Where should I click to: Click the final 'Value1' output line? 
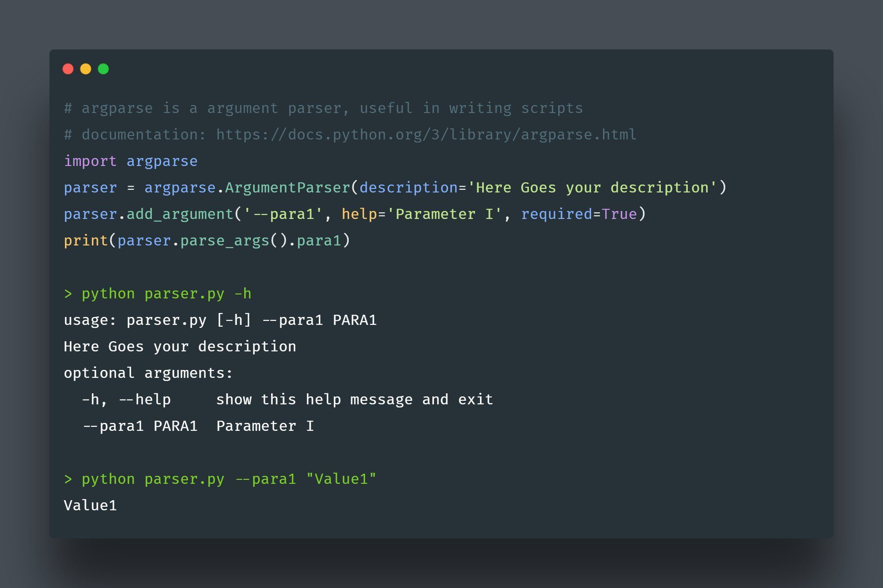click(x=91, y=505)
